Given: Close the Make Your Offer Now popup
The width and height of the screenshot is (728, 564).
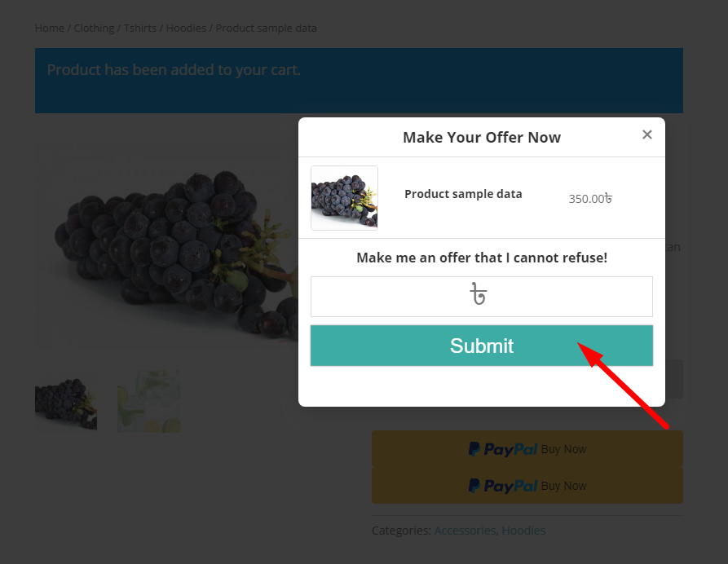Looking at the screenshot, I should (x=646, y=134).
